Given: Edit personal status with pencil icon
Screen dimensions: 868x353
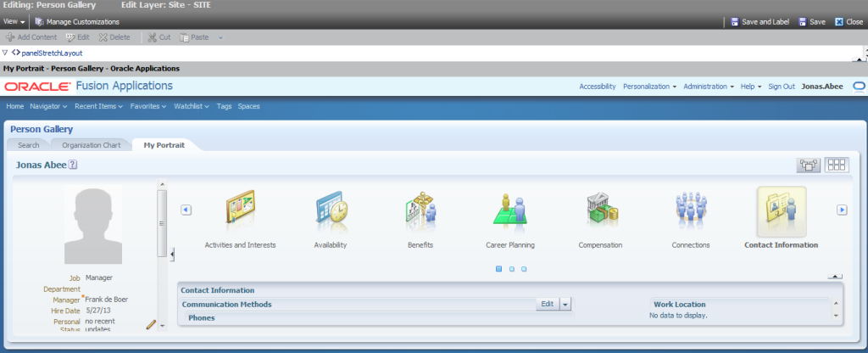Looking at the screenshot, I should pos(151,325).
